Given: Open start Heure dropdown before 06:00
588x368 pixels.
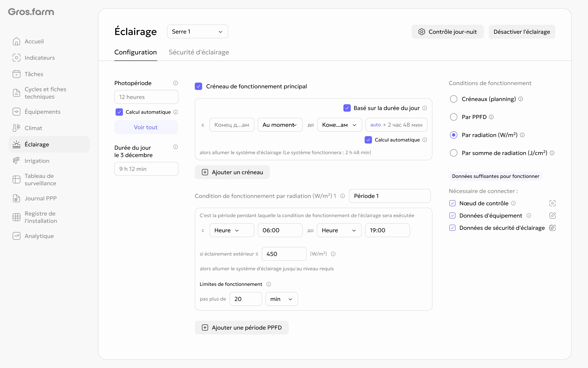Looking at the screenshot, I should pos(232,230).
